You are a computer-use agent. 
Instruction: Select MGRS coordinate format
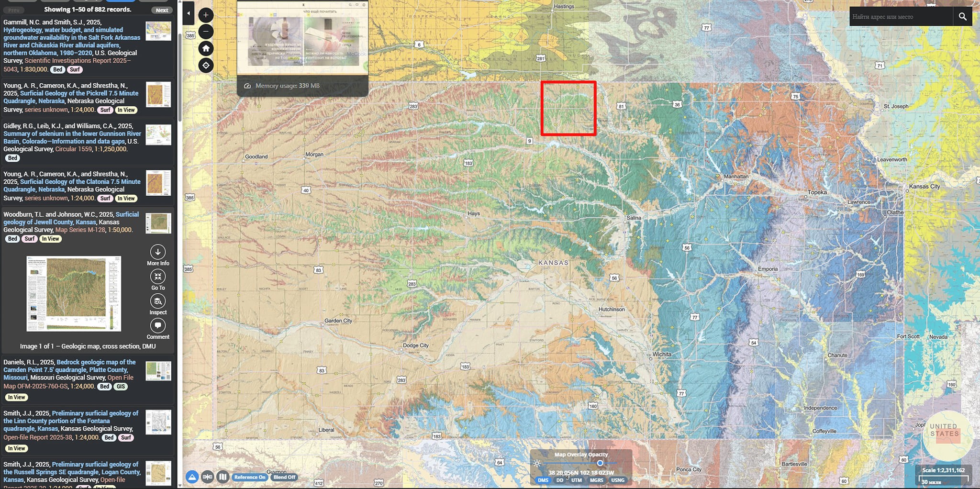(x=596, y=480)
